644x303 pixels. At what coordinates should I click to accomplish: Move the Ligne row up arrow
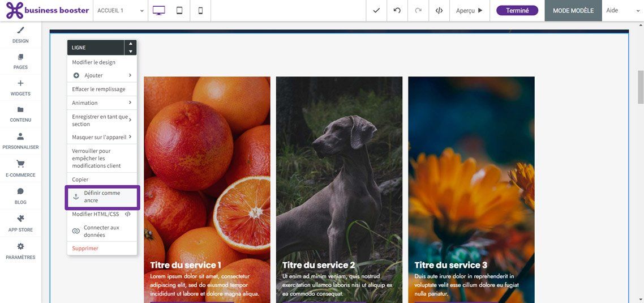pyautogui.click(x=131, y=44)
